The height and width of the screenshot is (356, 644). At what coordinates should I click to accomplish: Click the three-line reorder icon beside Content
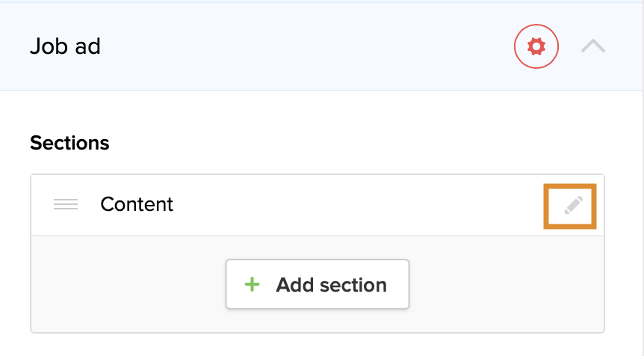[x=66, y=205]
